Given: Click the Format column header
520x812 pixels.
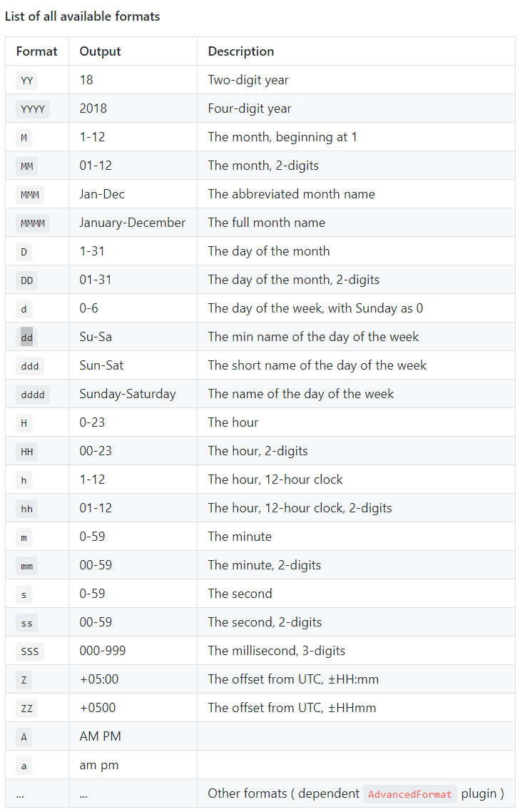Looking at the screenshot, I should 37,51.
